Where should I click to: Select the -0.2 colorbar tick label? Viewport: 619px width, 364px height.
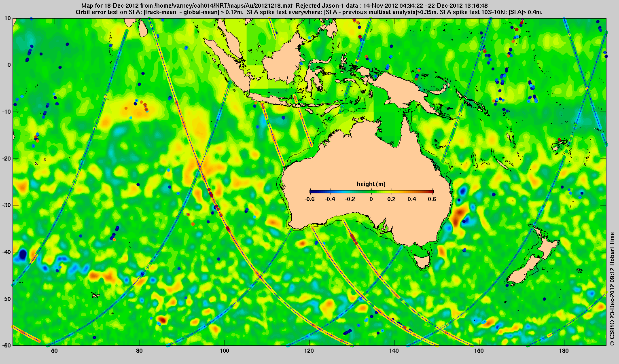[351, 199]
